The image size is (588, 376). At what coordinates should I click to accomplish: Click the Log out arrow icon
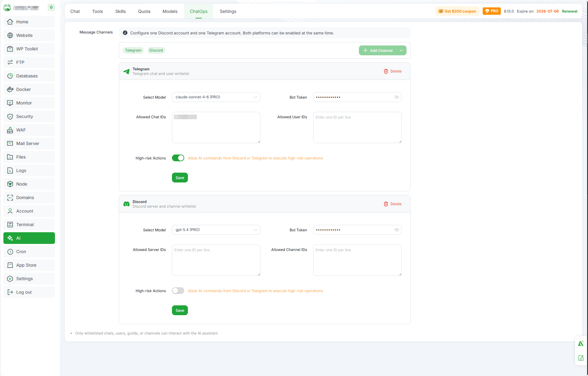(10, 292)
